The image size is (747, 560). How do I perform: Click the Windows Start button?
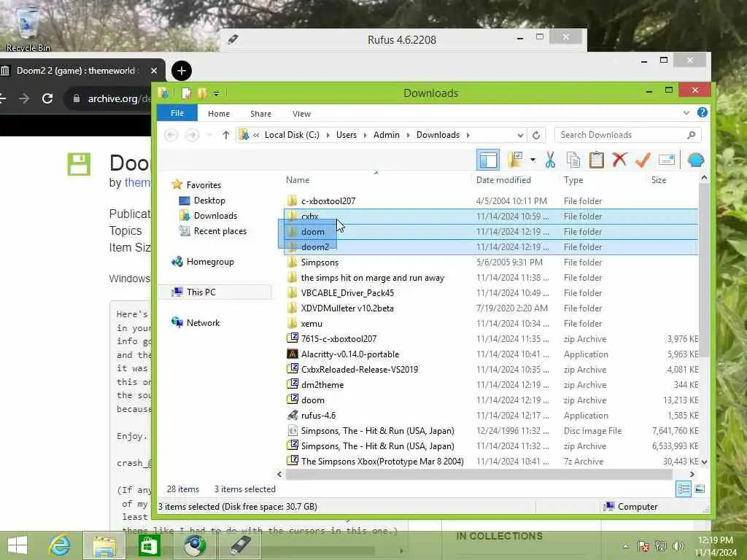(18, 545)
